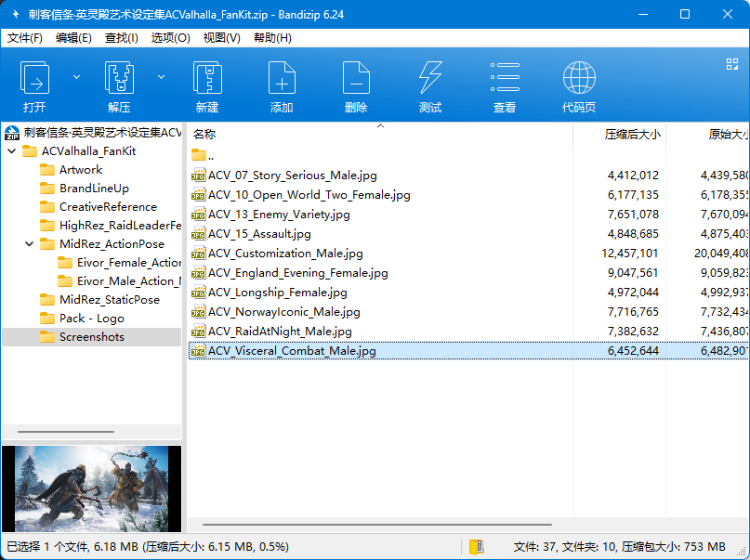Open the dropdown arrow next to 解压
The height and width of the screenshot is (560, 750).
(x=161, y=77)
